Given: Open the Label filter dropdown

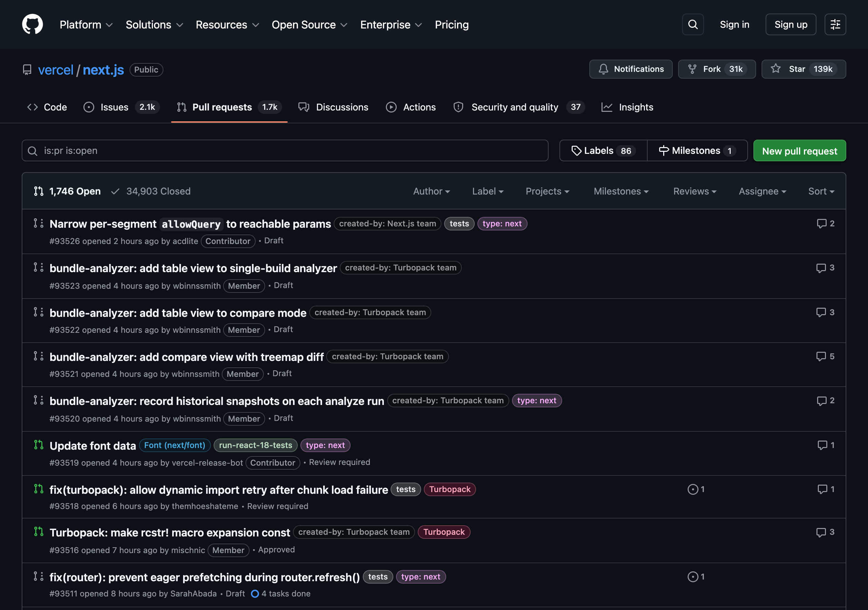Looking at the screenshot, I should pyautogui.click(x=488, y=191).
